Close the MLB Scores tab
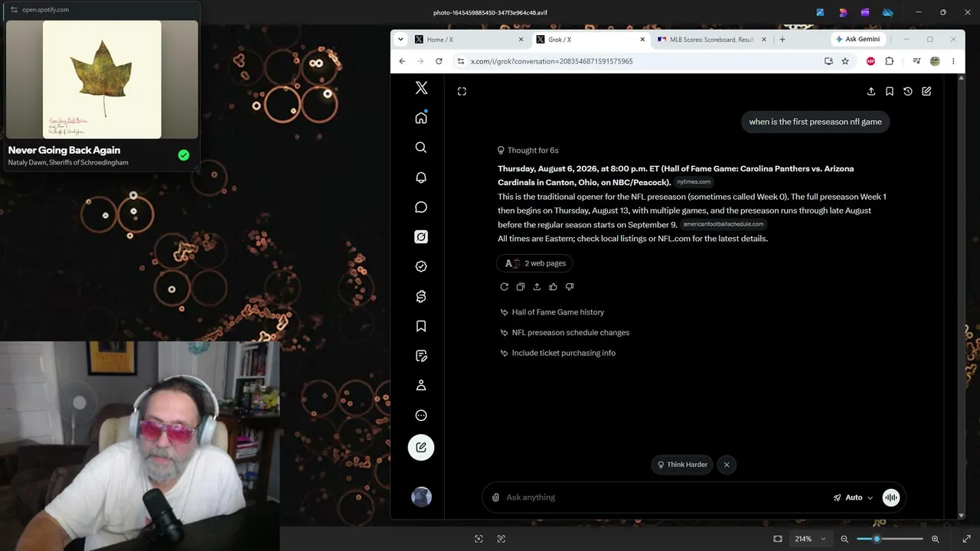Viewport: 980px width, 551px height. pyautogui.click(x=765, y=40)
